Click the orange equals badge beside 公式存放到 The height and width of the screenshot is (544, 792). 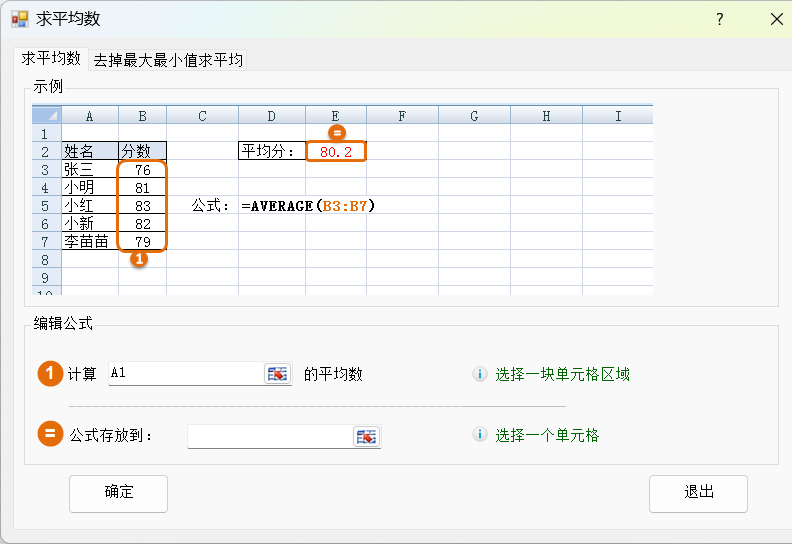50,435
